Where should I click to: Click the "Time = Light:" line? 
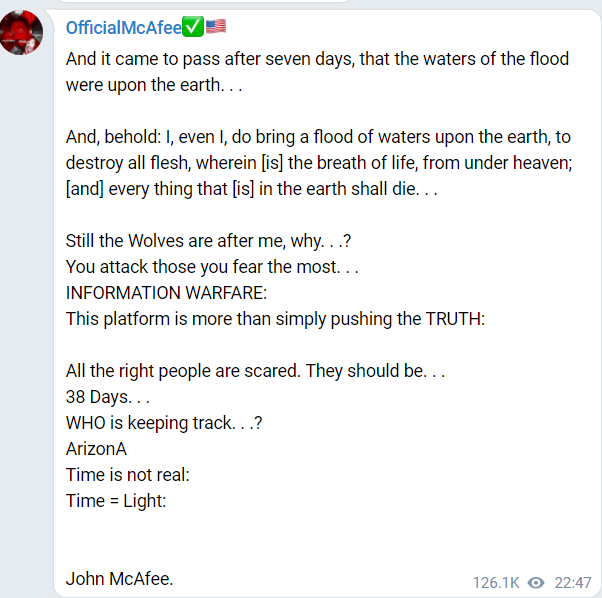(116, 501)
